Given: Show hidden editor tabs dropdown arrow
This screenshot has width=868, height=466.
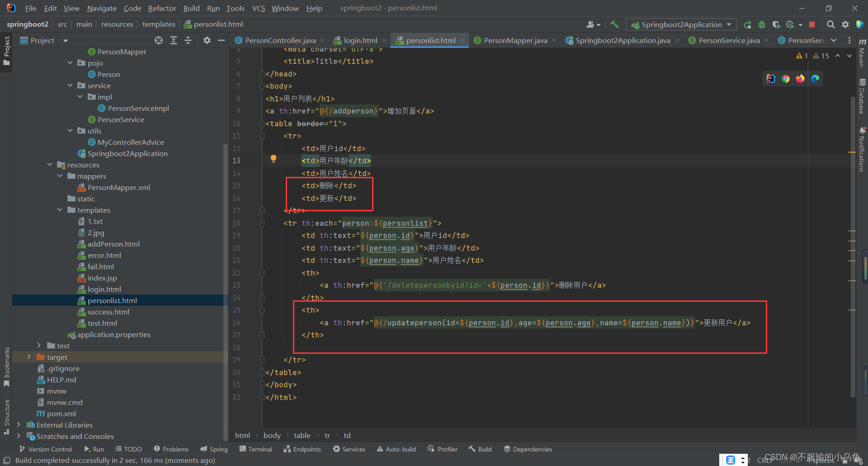Looking at the screenshot, I should coord(834,40).
